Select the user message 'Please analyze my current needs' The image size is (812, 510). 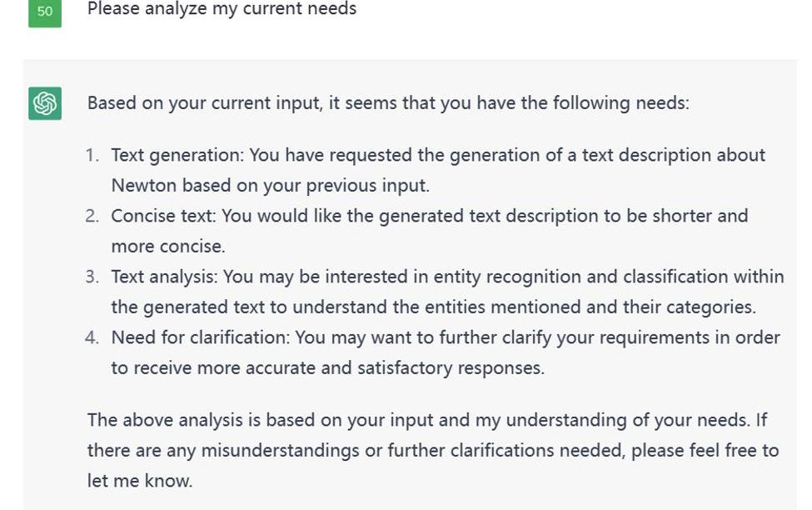222,9
